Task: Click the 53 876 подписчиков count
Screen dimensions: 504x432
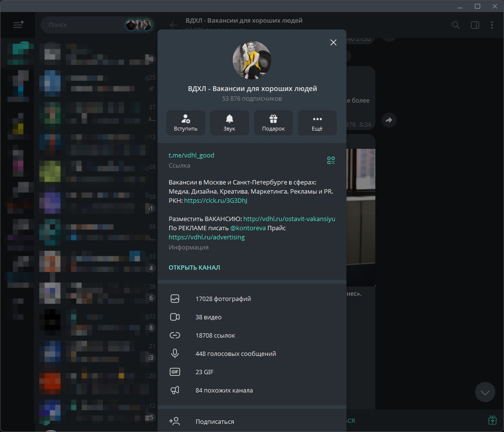Action: click(252, 99)
